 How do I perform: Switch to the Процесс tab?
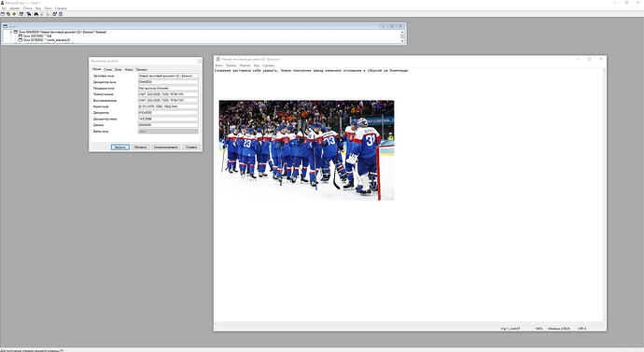[x=142, y=69]
